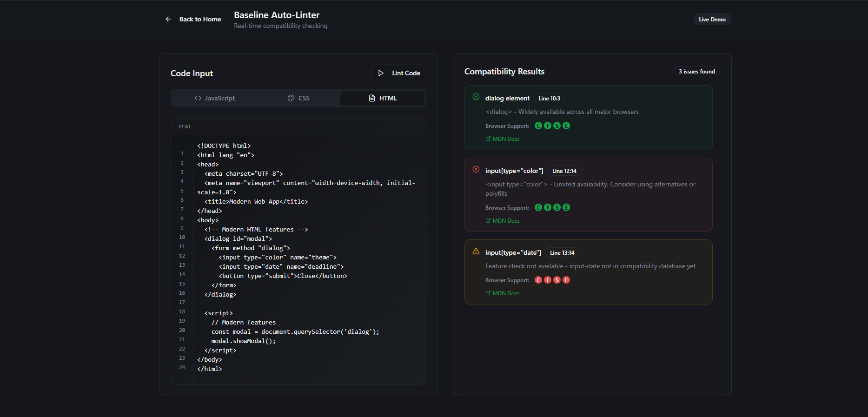Go back via Back to Home link
Viewport: 868px width, 417px height.
point(193,19)
